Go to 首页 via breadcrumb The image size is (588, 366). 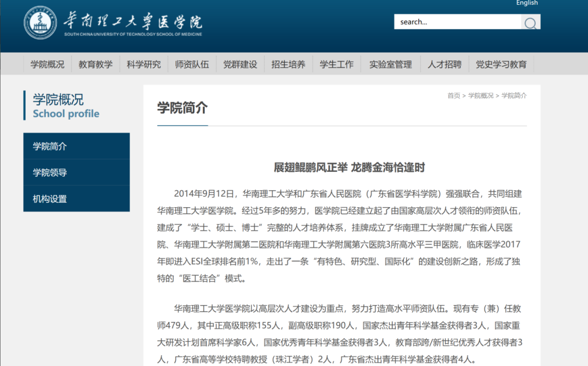pos(454,96)
